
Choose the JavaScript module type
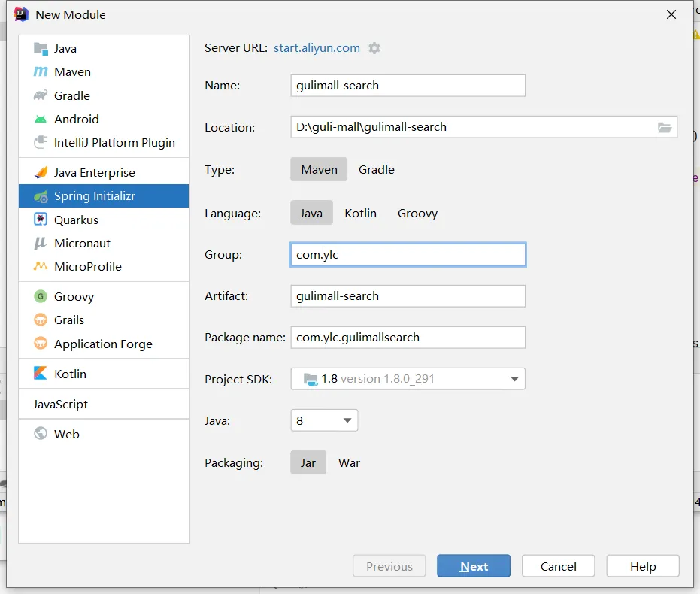click(60, 404)
